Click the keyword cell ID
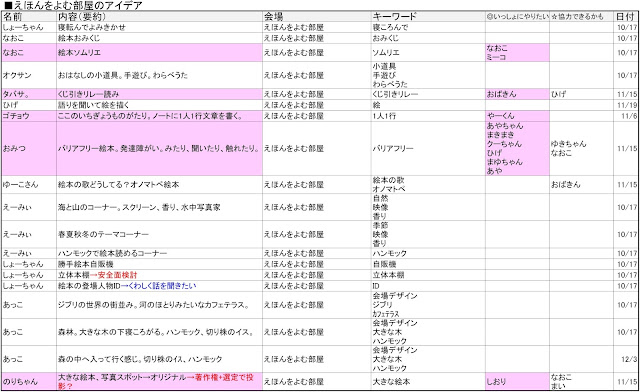This screenshot has width=640, height=392. point(428,286)
